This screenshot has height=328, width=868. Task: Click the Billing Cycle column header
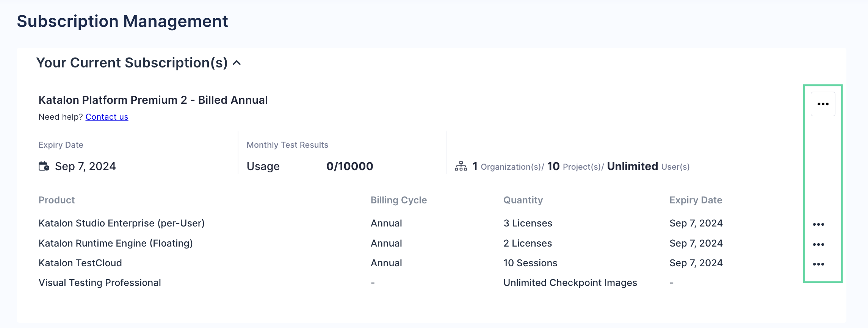[398, 200]
